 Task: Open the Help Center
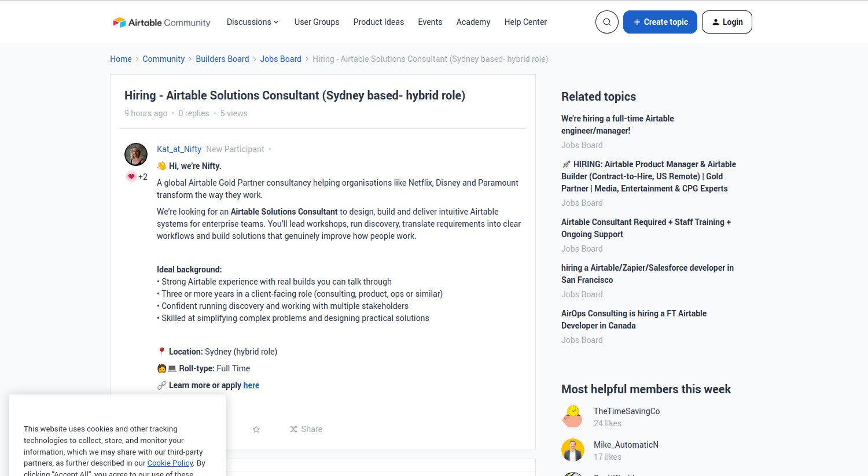[x=525, y=21]
